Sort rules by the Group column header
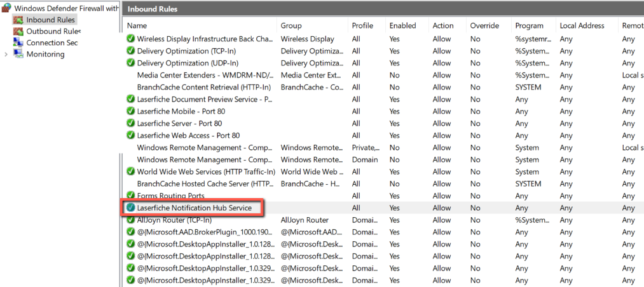The image size is (644, 287). [291, 25]
